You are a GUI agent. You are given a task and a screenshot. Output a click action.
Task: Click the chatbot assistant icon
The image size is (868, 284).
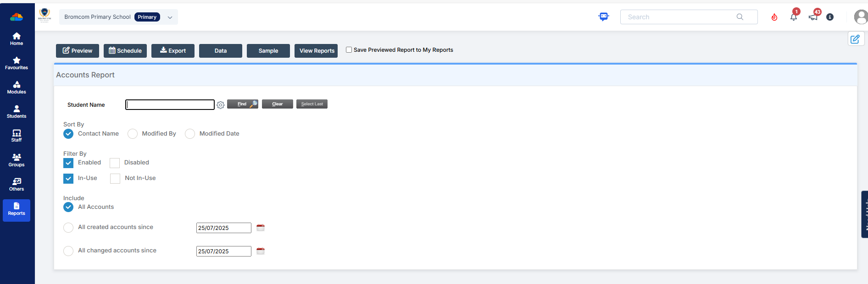[x=604, y=17]
